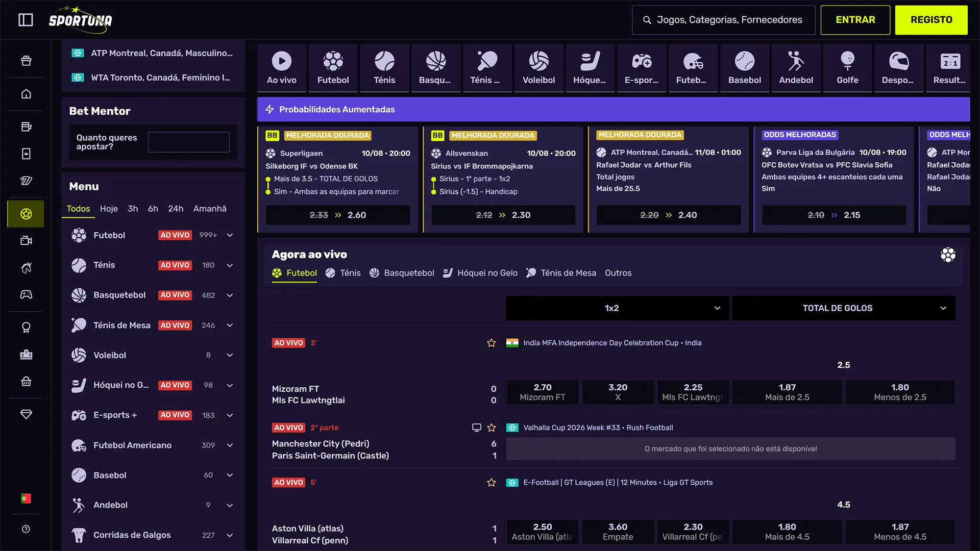Open live stream monitor icon for Manchester City
Viewport: 980px width, 551px height.
477,428
